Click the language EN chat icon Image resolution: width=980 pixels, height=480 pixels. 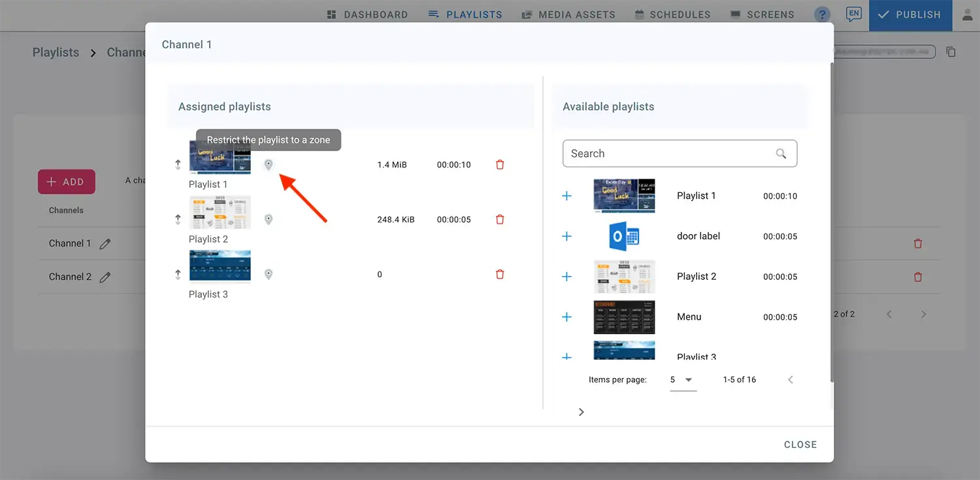(x=853, y=14)
